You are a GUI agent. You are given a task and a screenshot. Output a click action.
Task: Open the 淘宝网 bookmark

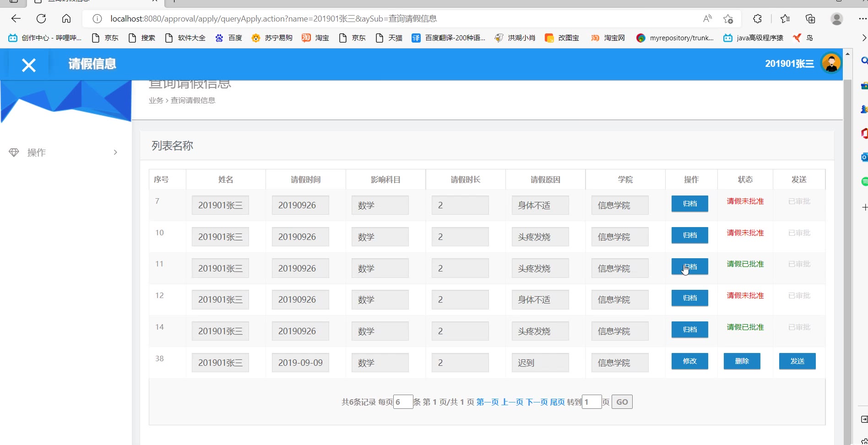(608, 38)
